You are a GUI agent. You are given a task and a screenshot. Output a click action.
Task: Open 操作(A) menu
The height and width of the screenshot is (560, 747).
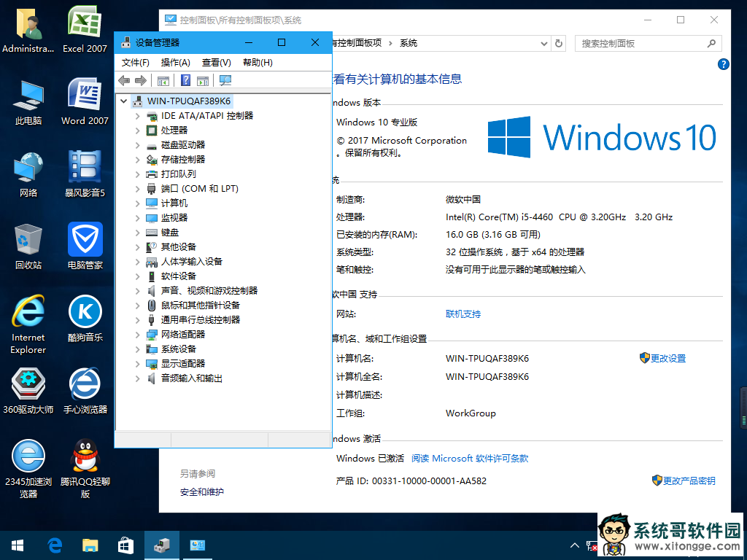point(175,63)
